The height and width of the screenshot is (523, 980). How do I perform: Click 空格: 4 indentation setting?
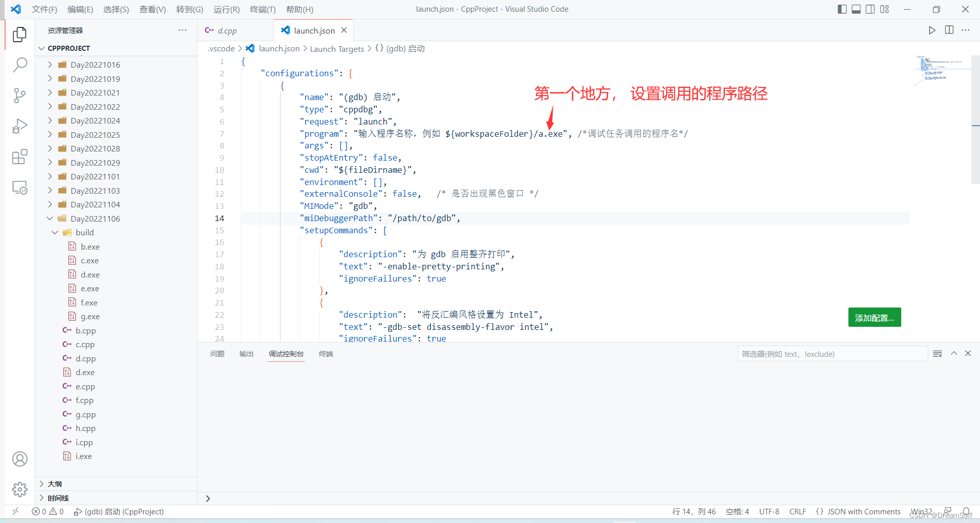(x=737, y=512)
